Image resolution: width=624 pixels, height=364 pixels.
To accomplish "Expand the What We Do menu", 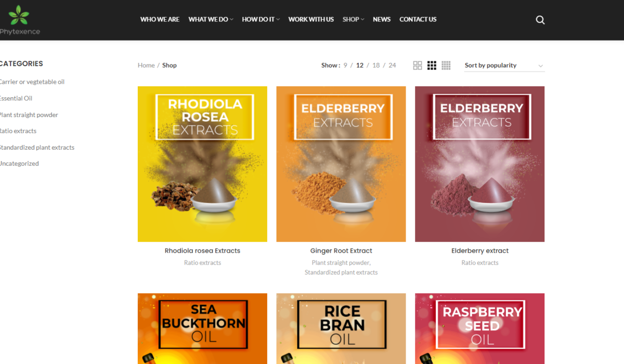I will (x=211, y=19).
